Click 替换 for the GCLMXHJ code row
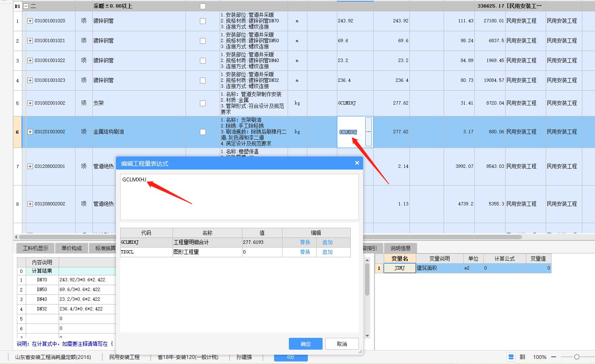595x364 pixels. (305, 243)
